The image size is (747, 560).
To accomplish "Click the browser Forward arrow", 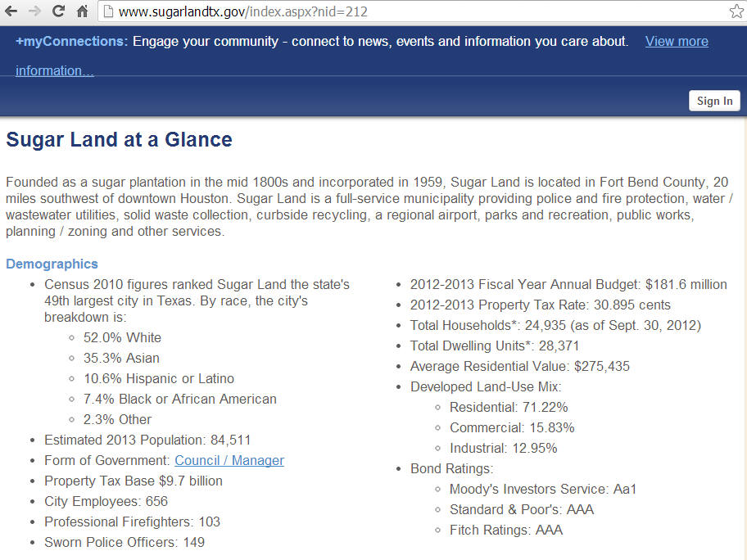I will tap(34, 11).
